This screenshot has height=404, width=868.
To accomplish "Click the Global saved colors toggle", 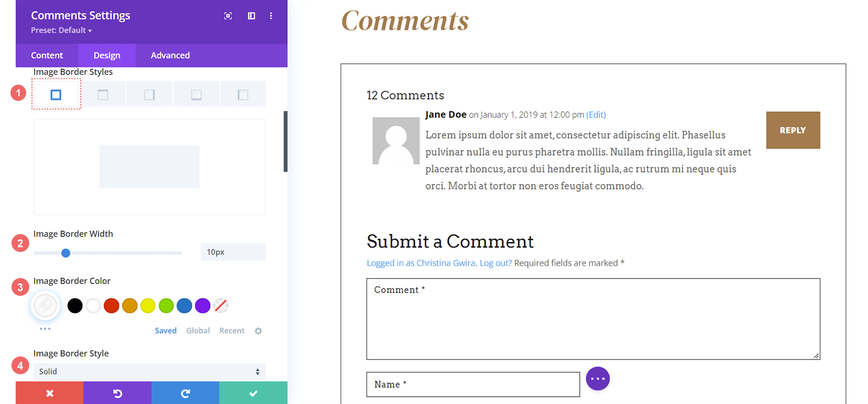I will (198, 330).
